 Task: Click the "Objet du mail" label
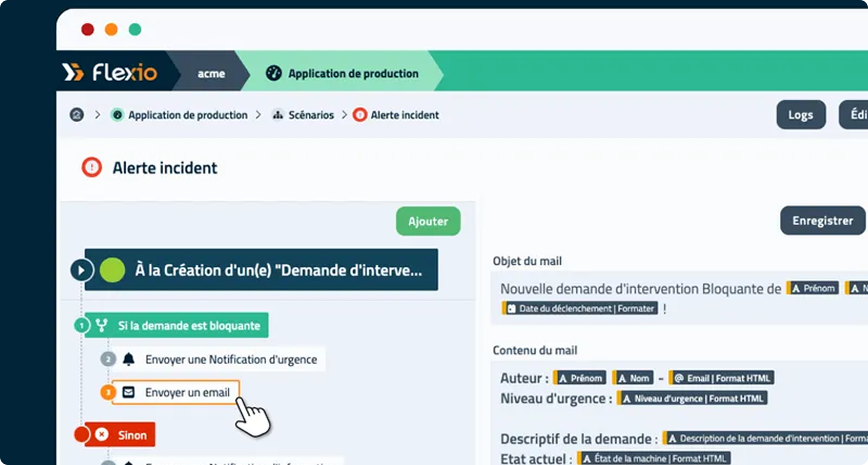pos(527,261)
